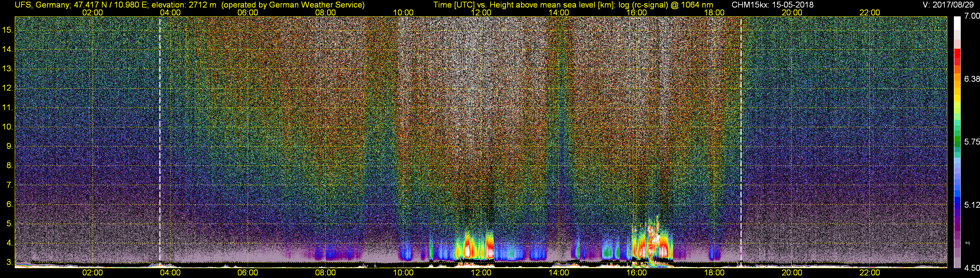Click the 18:00 label on the top time axis
980x278 pixels.
coord(714,12)
